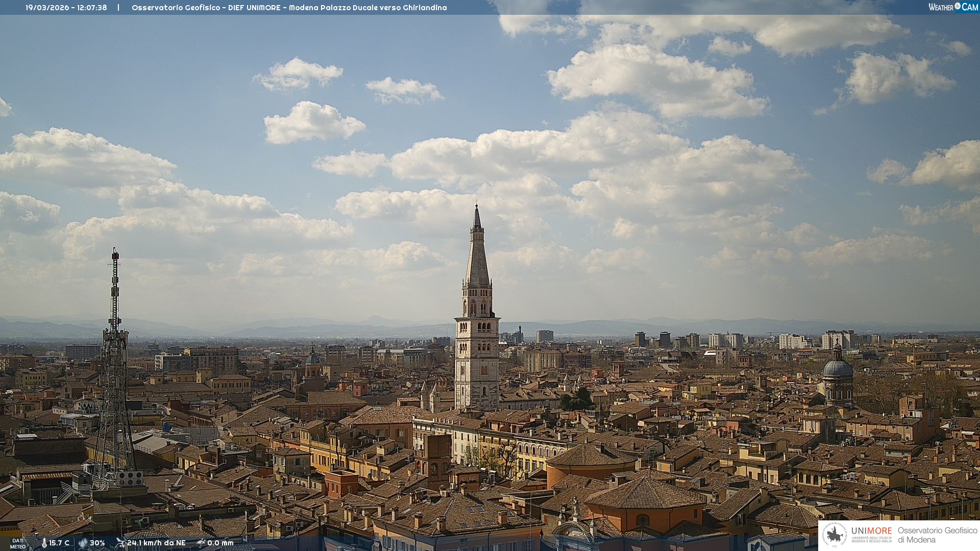Viewport: 980px width, 551px height.
Task: Click the humidity water drops icon
Action: click(83, 543)
